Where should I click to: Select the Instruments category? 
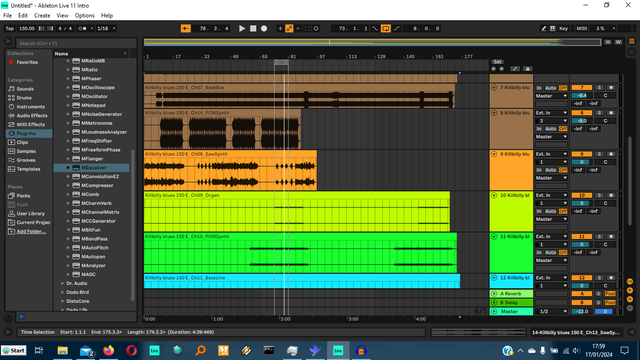31,107
